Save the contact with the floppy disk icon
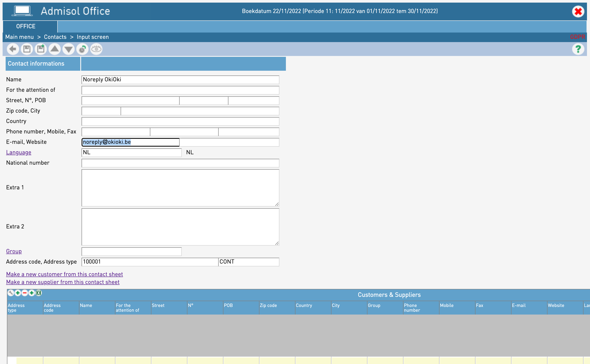590x364 pixels. pos(27,49)
